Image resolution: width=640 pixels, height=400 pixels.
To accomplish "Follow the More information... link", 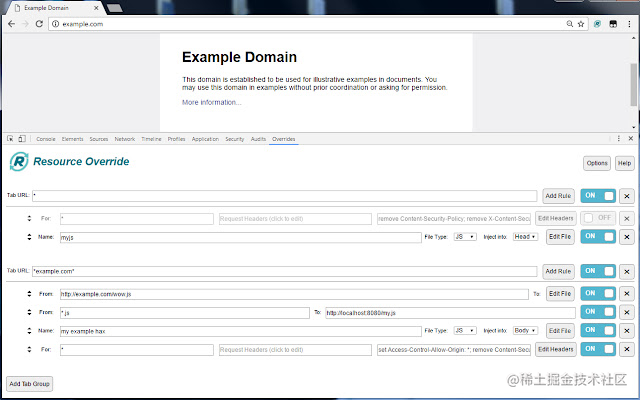I will [x=211, y=102].
